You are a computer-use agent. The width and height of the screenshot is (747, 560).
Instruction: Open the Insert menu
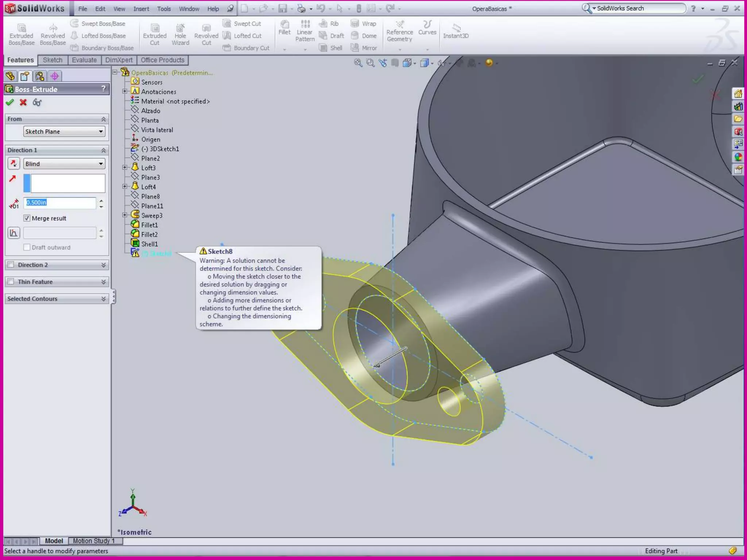[x=141, y=9]
